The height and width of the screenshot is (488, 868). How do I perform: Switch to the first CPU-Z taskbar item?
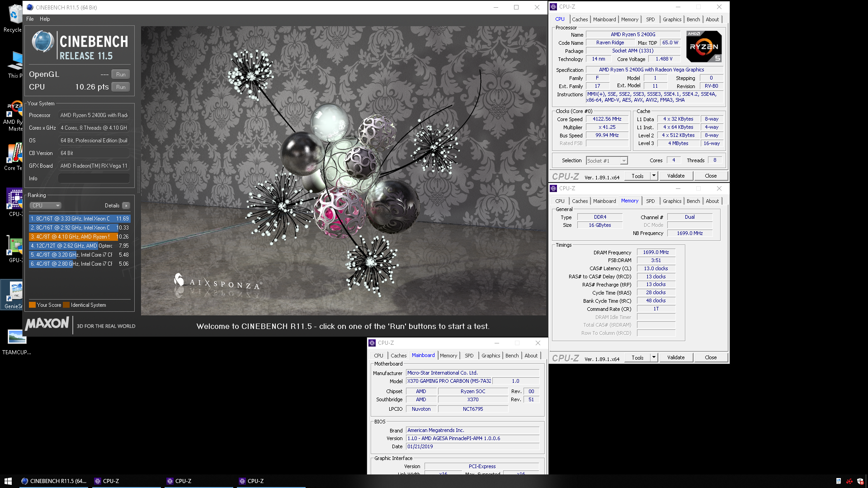(127, 481)
